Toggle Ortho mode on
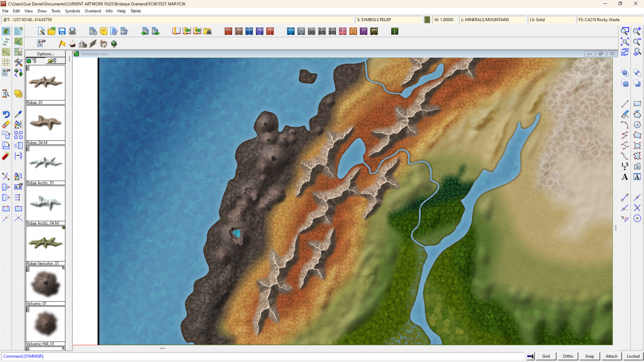The width and height of the screenshot is (644, 362). pos(568,356)
